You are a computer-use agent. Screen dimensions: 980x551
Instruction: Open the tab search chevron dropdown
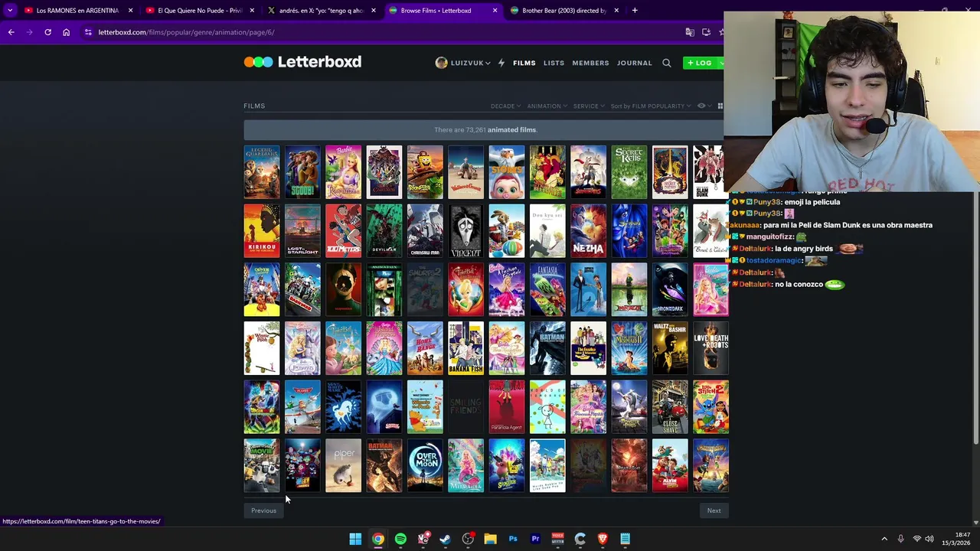click(x=10, y=11)
